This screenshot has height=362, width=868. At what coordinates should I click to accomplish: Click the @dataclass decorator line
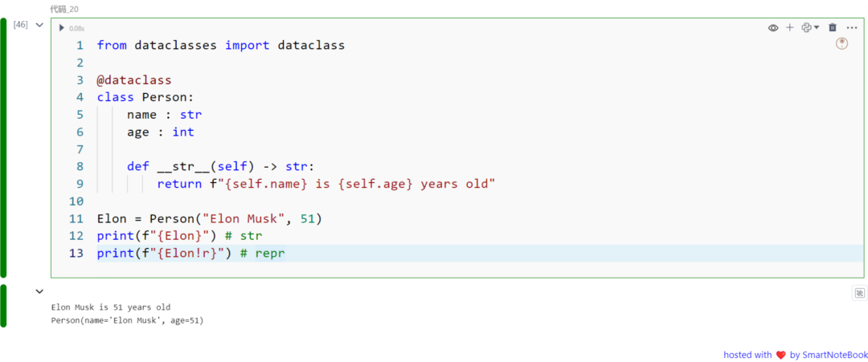coord(134,80)
